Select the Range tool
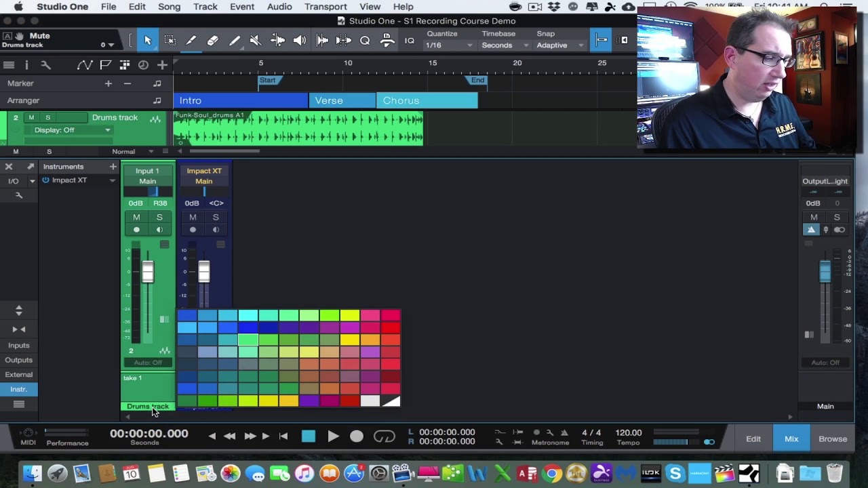The image size is (868, 488). (170, 41)
